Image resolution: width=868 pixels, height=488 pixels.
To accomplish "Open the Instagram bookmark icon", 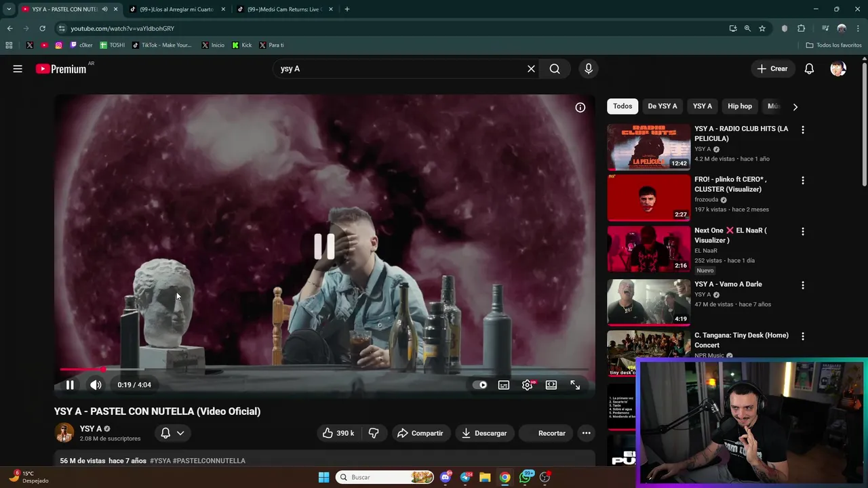I will [59, 45].
